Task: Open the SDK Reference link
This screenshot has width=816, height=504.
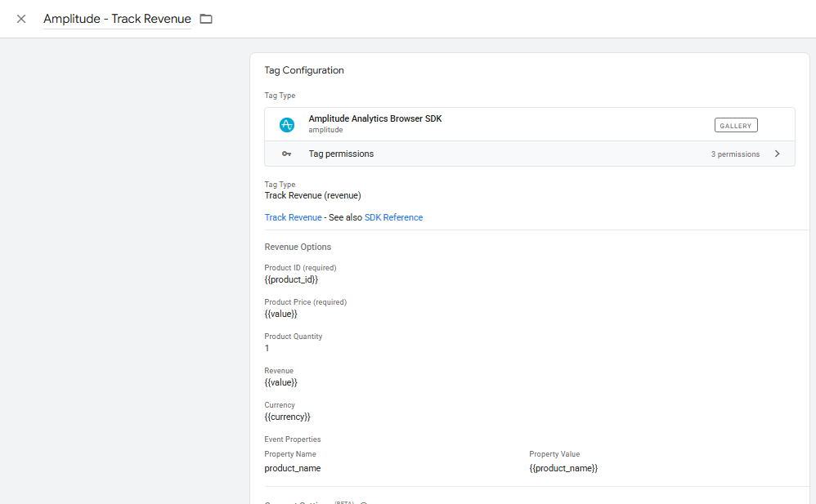Action: coord(393,217)
